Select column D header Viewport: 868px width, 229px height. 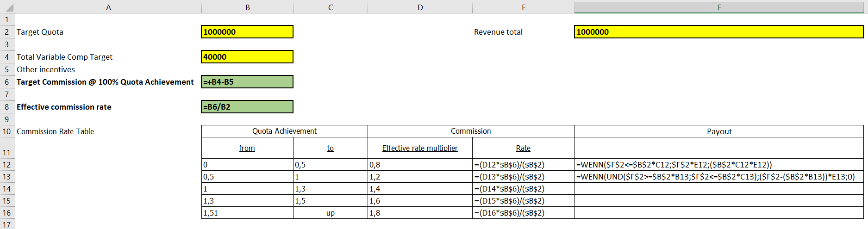pos(420,7)
